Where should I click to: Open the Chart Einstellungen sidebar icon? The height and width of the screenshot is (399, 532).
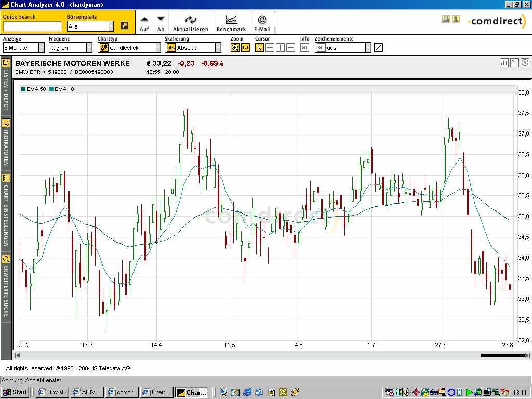6,178
